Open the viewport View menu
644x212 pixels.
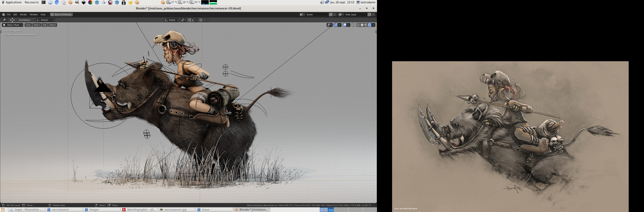28,25
